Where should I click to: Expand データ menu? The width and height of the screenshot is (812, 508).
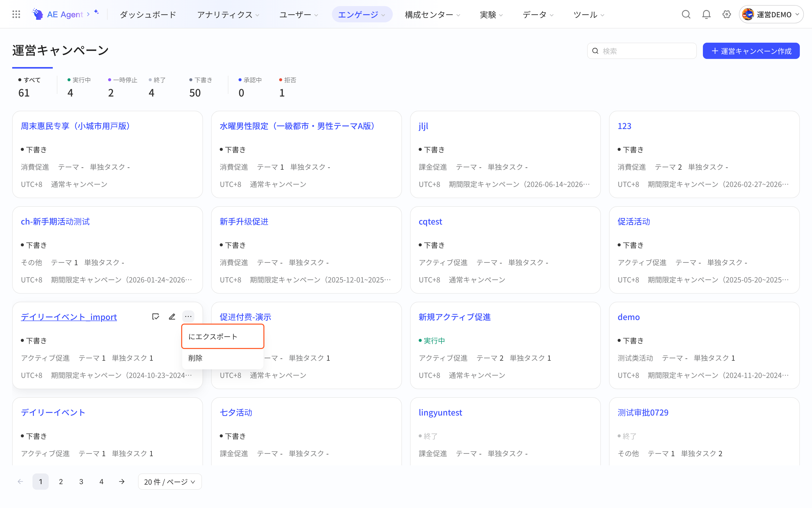click(x=538, y=14)
